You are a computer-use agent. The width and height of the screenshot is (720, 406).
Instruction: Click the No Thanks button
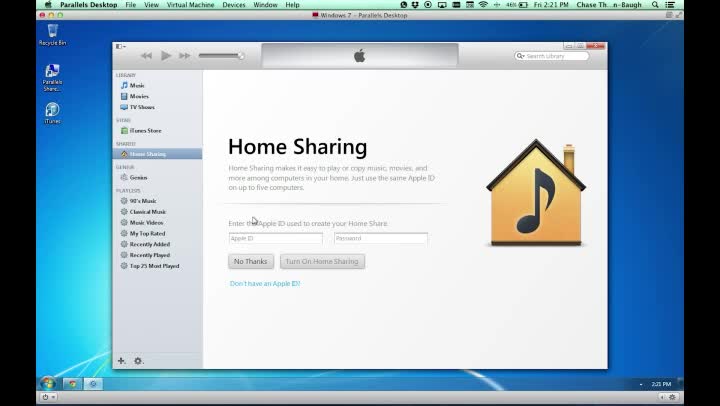251,261
